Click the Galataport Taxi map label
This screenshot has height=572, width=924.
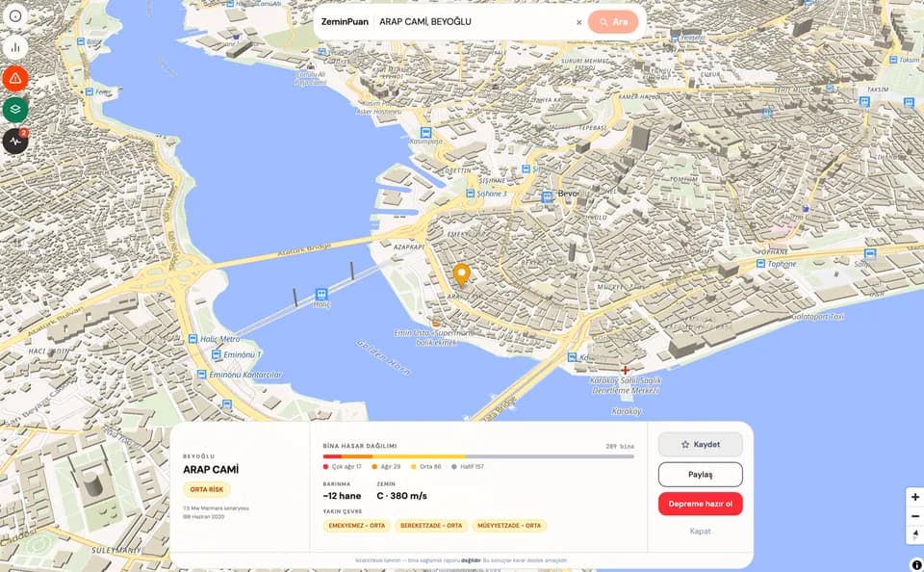(x=817, y=317)
